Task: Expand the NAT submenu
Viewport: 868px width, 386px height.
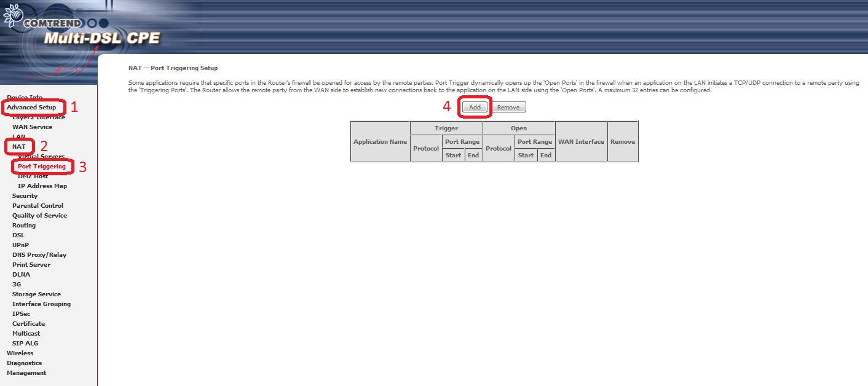Action: 19,147
